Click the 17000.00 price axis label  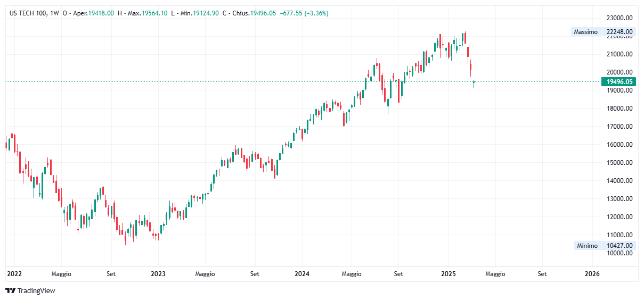click(x=619, y=127)
